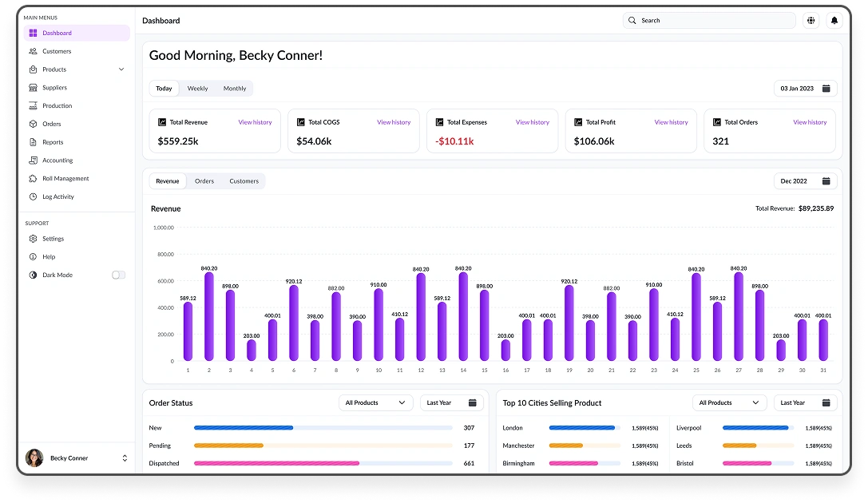
Task: Click calendar icon in Top 10 Cities Last Year
Action: click(x=826, y=403)
